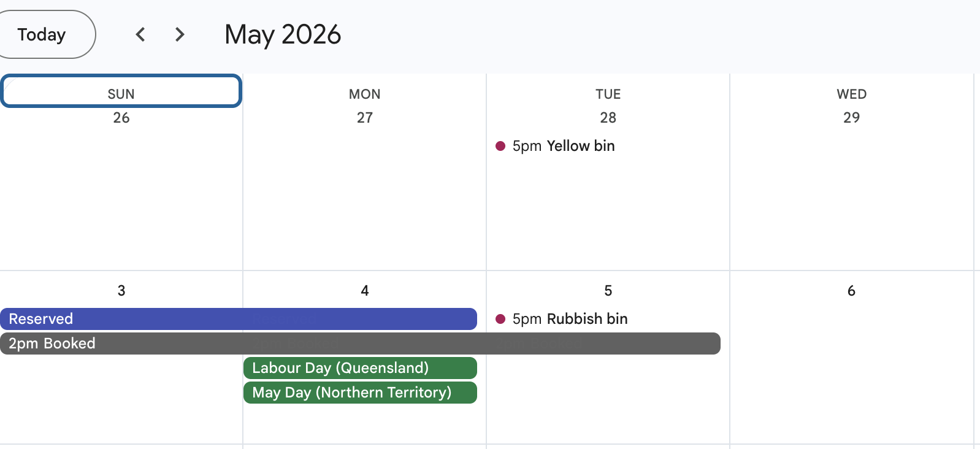Select the MON column header

pyautogui.click(x=364, y=94)
